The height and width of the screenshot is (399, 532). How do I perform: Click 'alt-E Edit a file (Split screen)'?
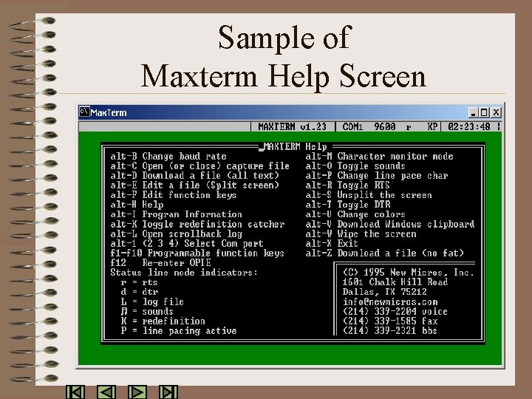pos(195,185)
